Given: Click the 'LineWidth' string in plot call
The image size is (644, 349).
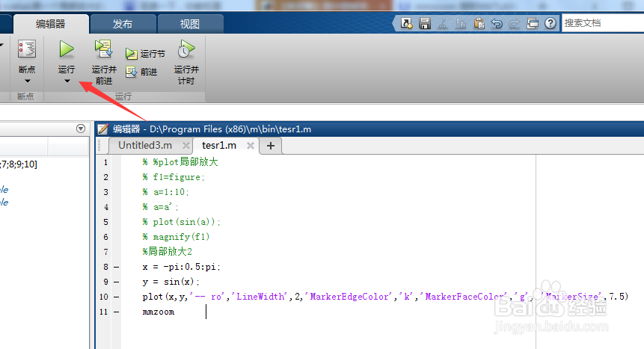Looking at the screenshot, I should pos(260,297).
